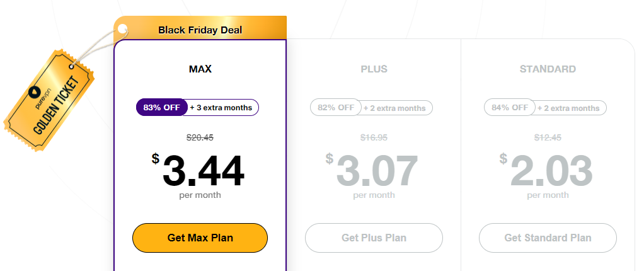Click the + 2 extra months Plus label
Image resolution: width=644 pixels, height=271 pixels.
pos(394,108)
